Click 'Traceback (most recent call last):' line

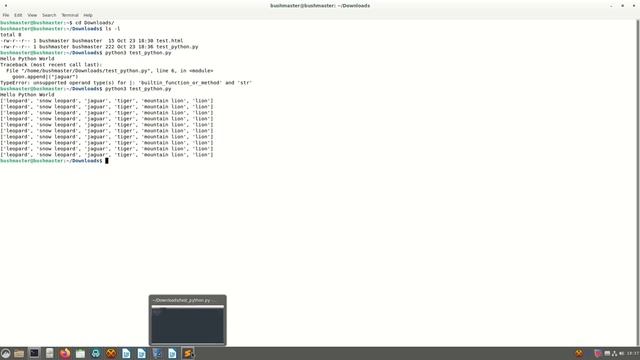51,65
